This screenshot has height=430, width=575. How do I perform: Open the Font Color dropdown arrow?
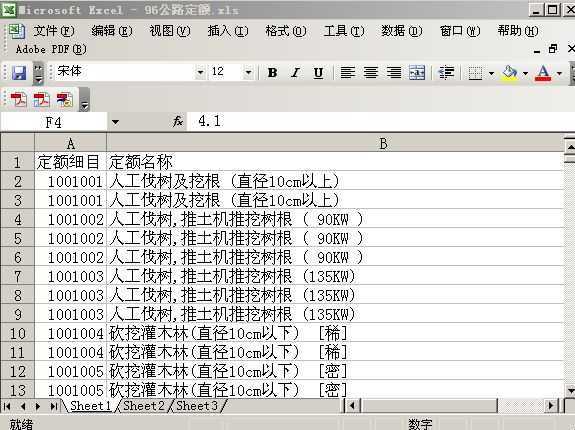pos(559,73)
